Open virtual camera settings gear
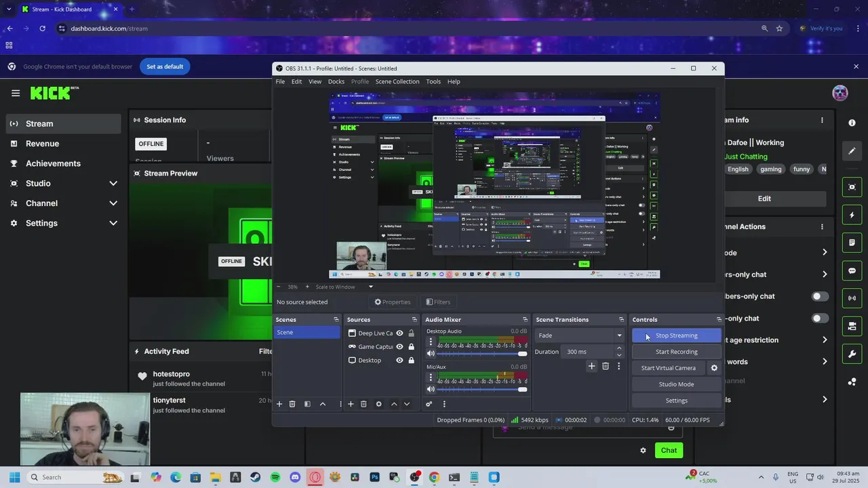The width and height of the screenshot is (868, 488). 714,368
